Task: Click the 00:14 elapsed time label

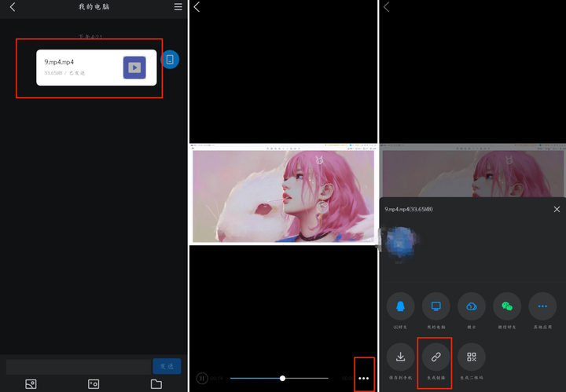Action: tap(217, 379)
